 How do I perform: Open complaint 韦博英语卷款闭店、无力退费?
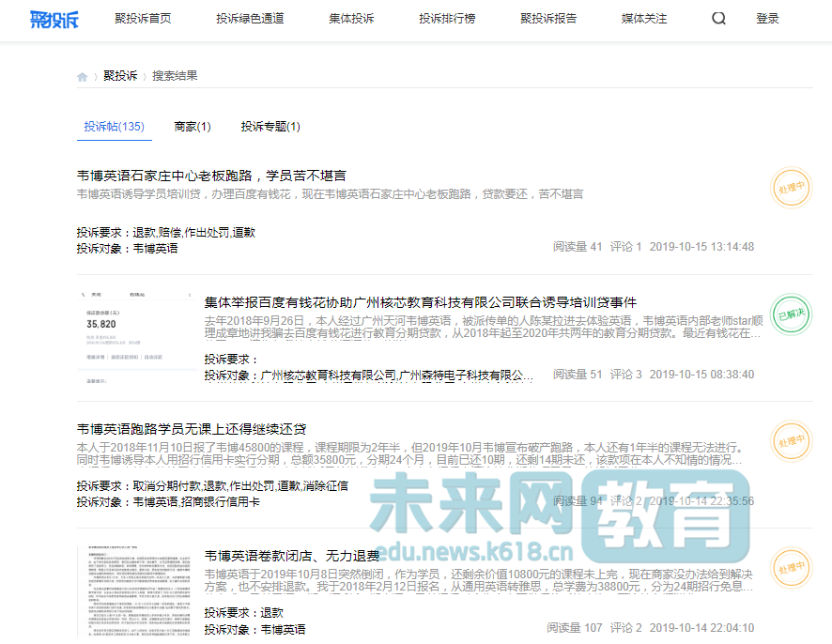click(292, 556)
